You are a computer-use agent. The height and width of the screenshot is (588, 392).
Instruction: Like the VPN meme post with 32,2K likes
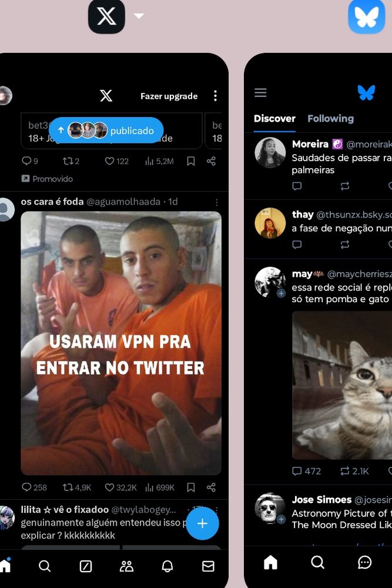120,487
